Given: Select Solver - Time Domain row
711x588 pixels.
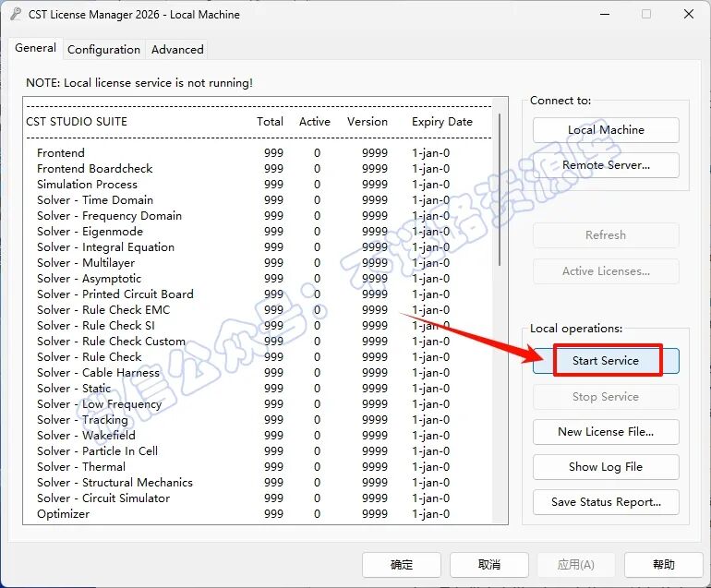Looking at the screenshot, I should (244, 200).
